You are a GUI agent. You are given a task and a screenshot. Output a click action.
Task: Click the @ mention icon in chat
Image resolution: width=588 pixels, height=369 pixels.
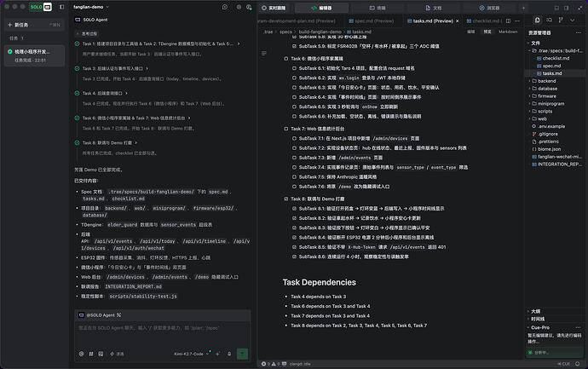(x=81, y=354)
